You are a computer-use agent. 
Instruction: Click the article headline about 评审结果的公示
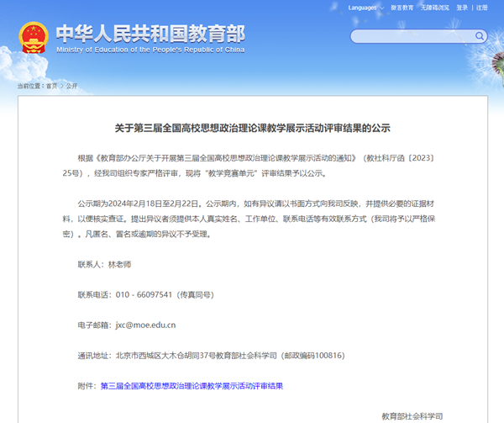coord(252,129)
